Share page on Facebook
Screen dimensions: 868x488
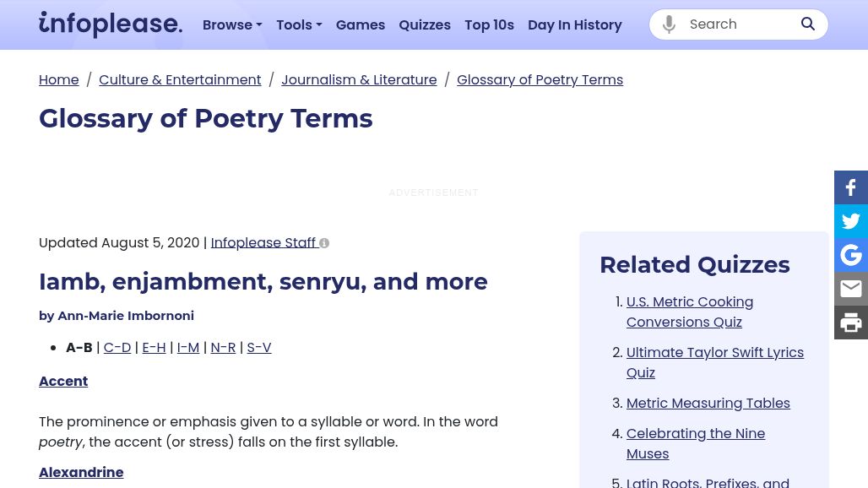point(851,187)
